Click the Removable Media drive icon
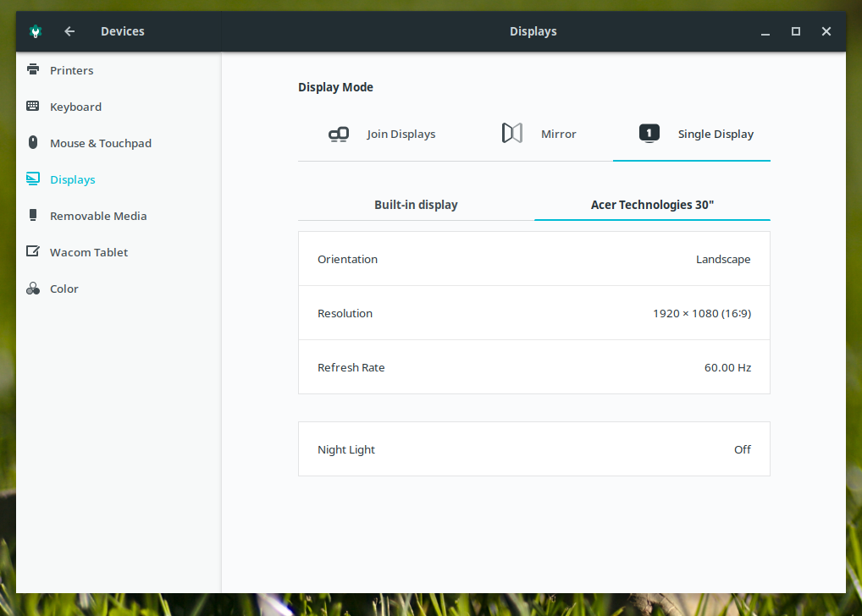The image size is (862, 616). click(x=33, y=215)
